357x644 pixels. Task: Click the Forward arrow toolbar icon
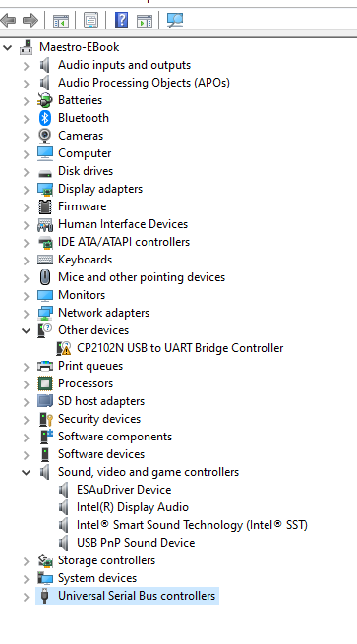30,20
